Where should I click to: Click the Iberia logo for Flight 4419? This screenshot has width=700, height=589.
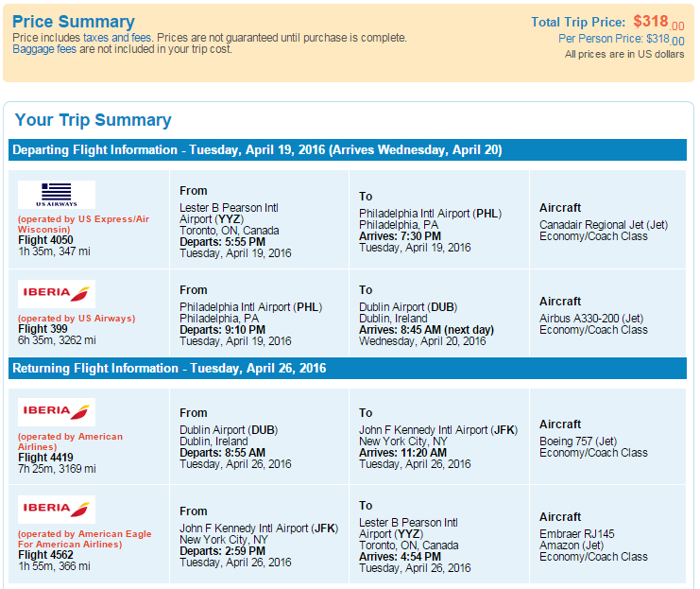(57, 411)
